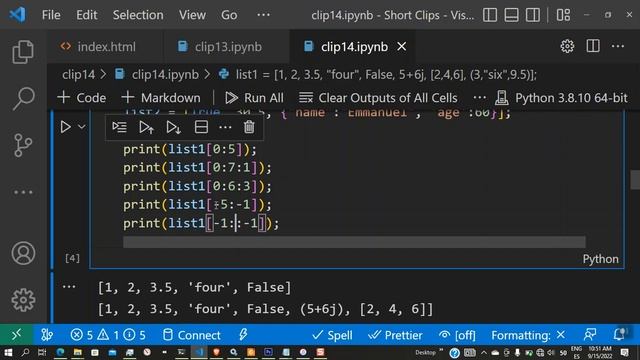The image size is (640, 360).
Task: Click Prettier in status bar
Action: pyautogui.click(x=395, y=335)
